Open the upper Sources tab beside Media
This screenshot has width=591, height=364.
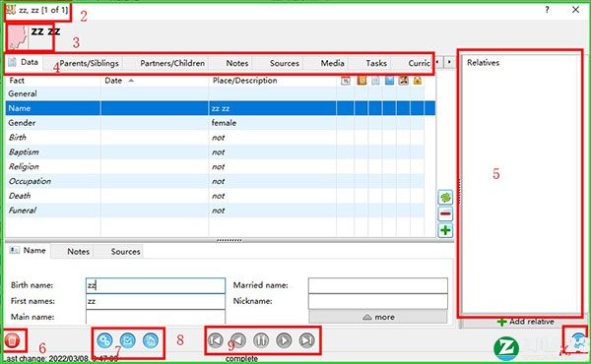click(285, 63)
